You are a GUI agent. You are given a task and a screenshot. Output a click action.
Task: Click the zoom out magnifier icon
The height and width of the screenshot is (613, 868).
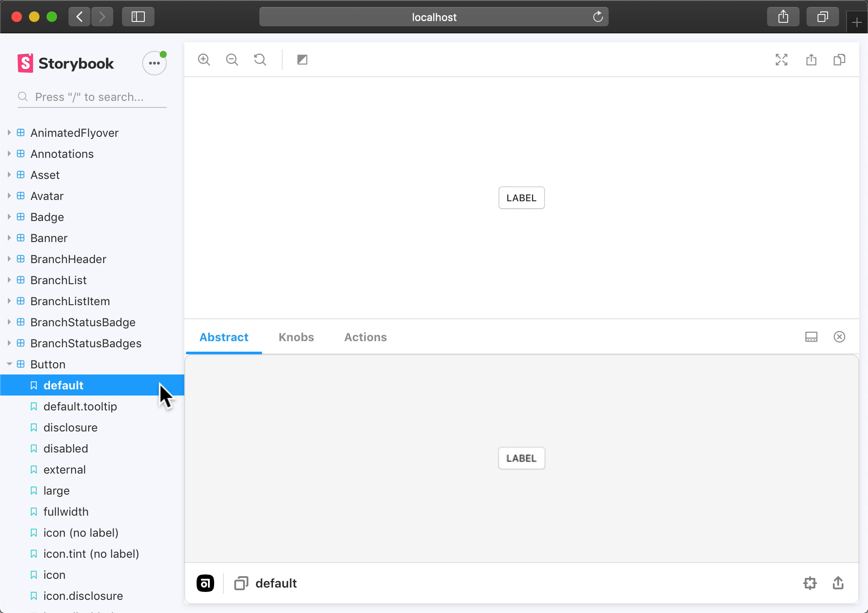tap(232, 60)
